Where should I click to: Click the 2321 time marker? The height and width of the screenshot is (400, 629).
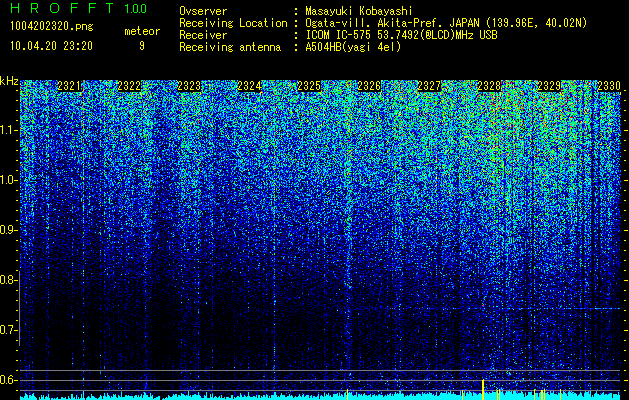(x=69, y=86)
